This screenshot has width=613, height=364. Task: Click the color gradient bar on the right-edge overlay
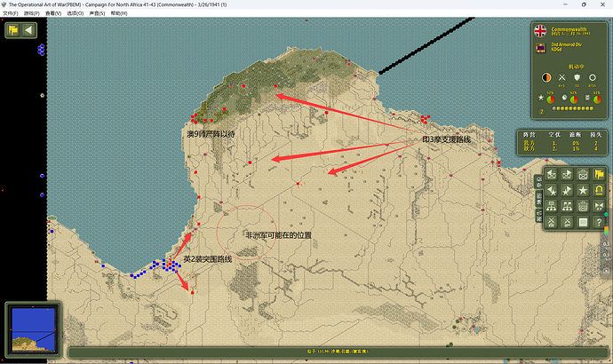point(607,231)
